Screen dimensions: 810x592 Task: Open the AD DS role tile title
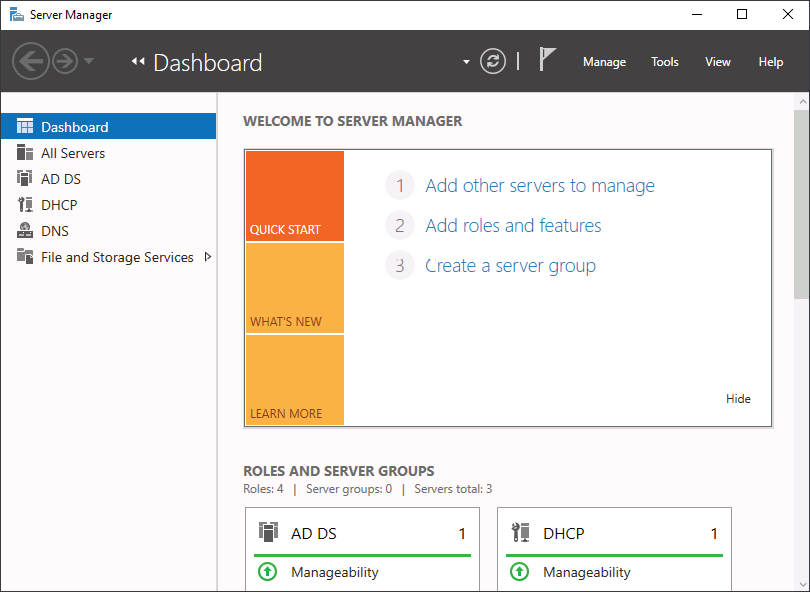coord(314,534)
